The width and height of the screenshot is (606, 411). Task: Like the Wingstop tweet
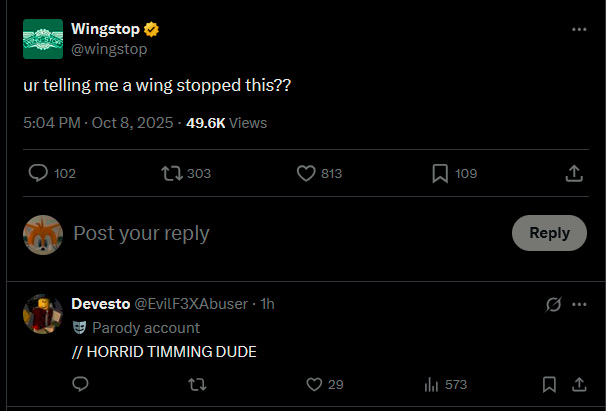[x=307, y=174]
